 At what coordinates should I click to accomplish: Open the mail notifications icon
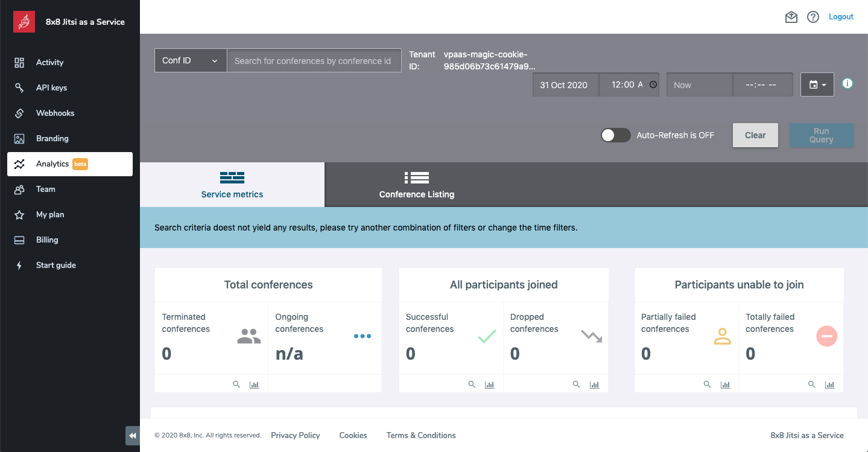[791, 17]
